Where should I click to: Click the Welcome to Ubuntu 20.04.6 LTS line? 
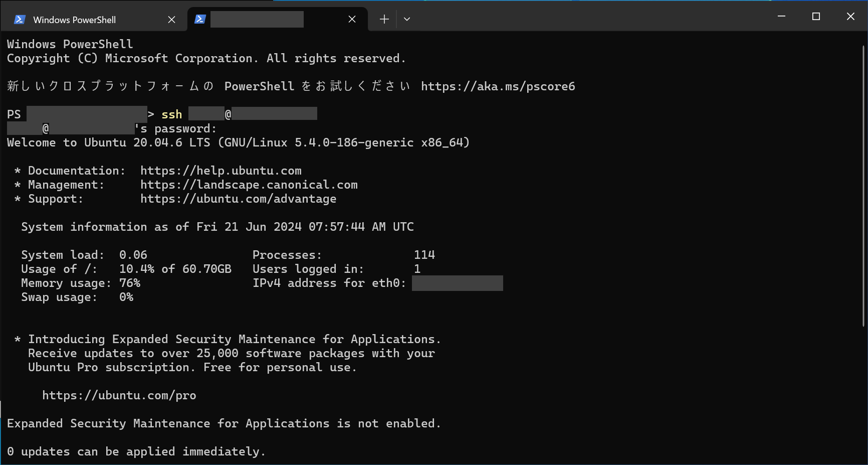[238, 142]
